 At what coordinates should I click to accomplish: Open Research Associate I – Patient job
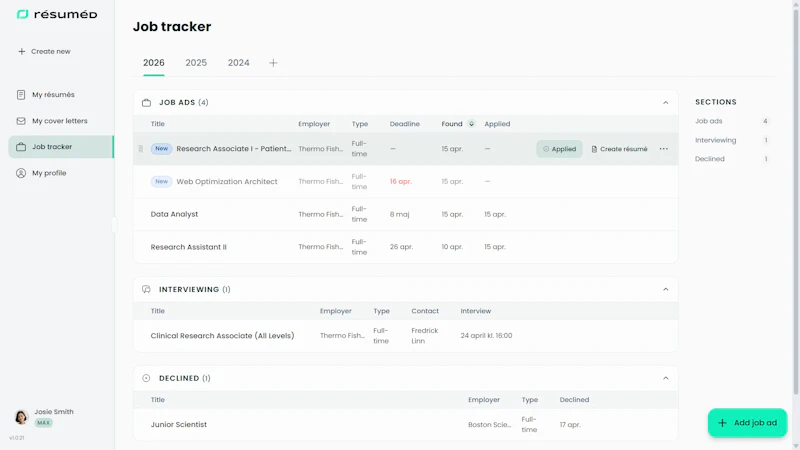click(234, 148)
